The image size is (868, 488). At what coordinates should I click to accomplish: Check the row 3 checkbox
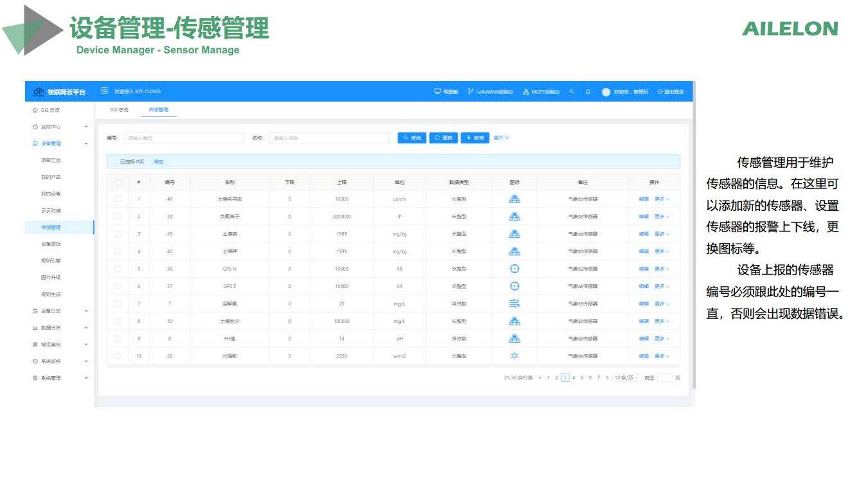(x=118, y=234)
